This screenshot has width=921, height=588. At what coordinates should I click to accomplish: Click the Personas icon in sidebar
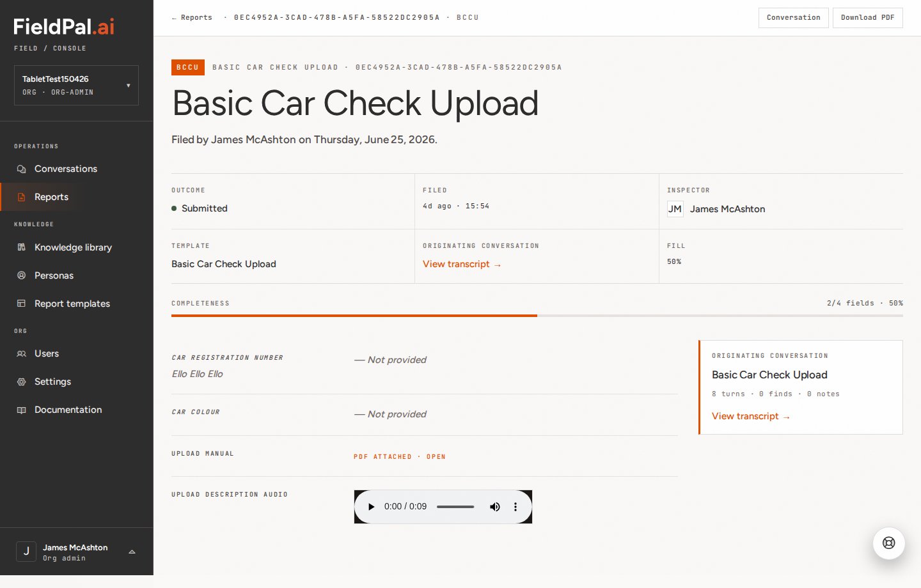coord(21,275)
